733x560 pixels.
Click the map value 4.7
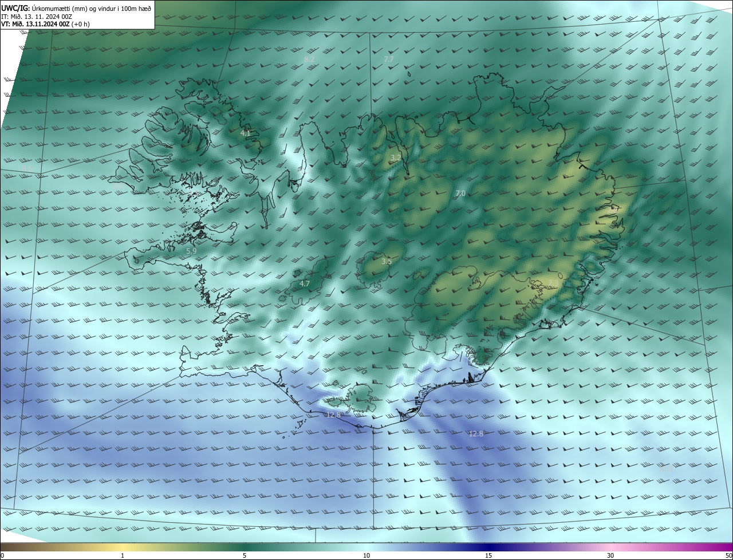pyautogui.click(x=305, y=283)
